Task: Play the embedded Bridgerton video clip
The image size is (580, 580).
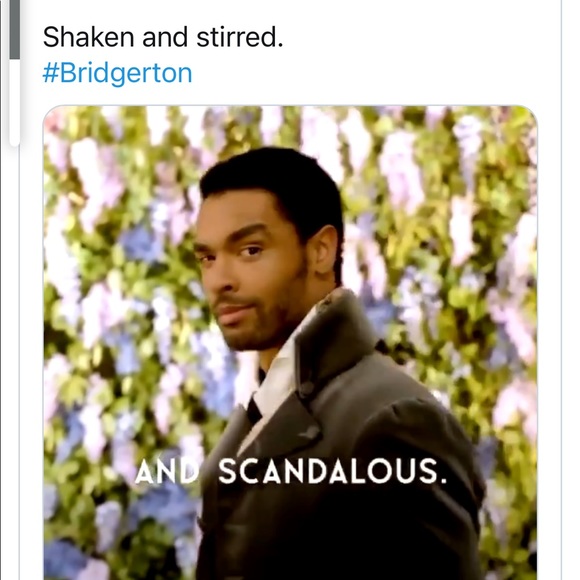Action: 290,343
